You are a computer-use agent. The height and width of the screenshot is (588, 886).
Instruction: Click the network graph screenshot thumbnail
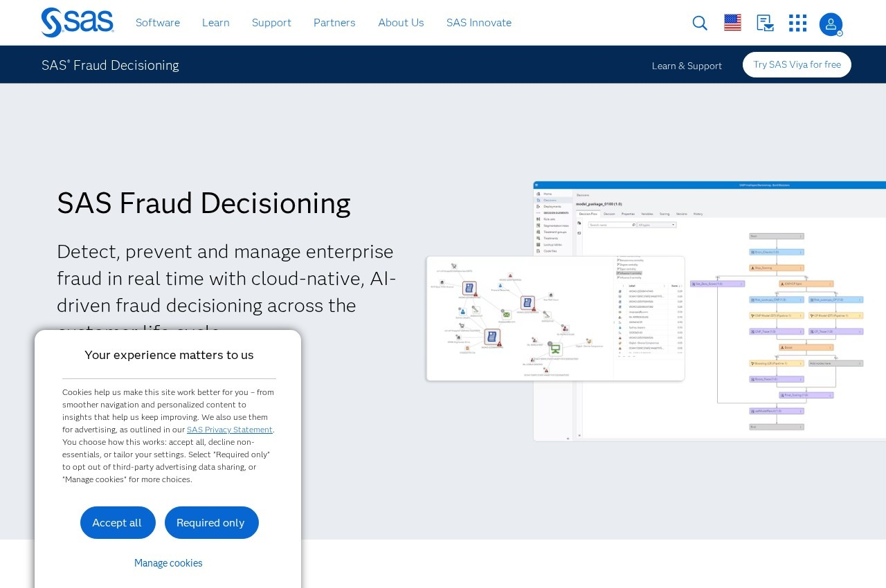click(555, 318)
